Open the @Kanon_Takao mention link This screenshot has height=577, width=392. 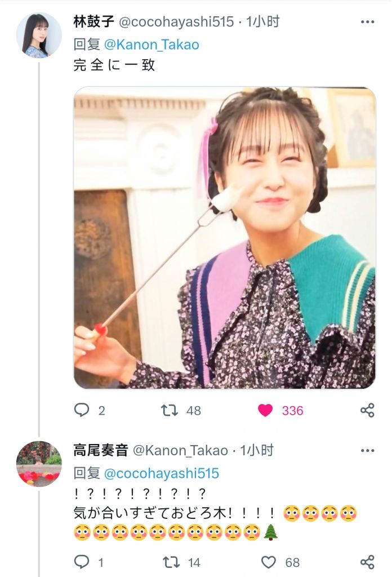pyautogui.click(x=152, y=45)
